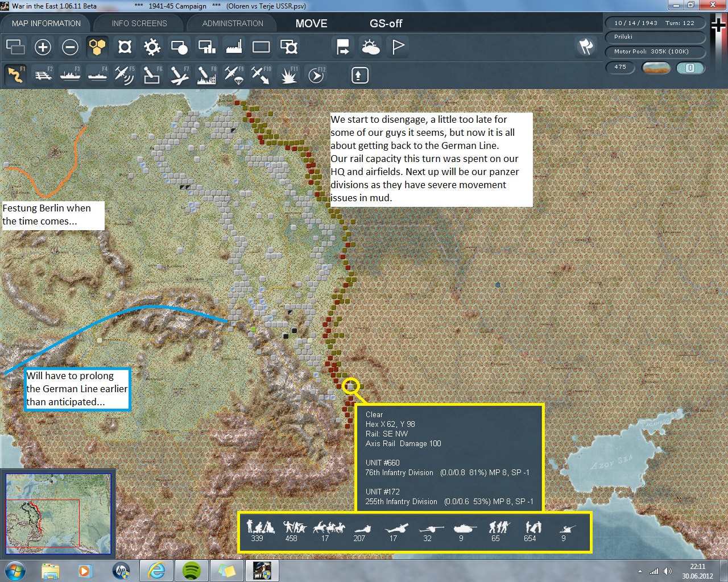Click the weather ground condition graphic

coord(655,68)
